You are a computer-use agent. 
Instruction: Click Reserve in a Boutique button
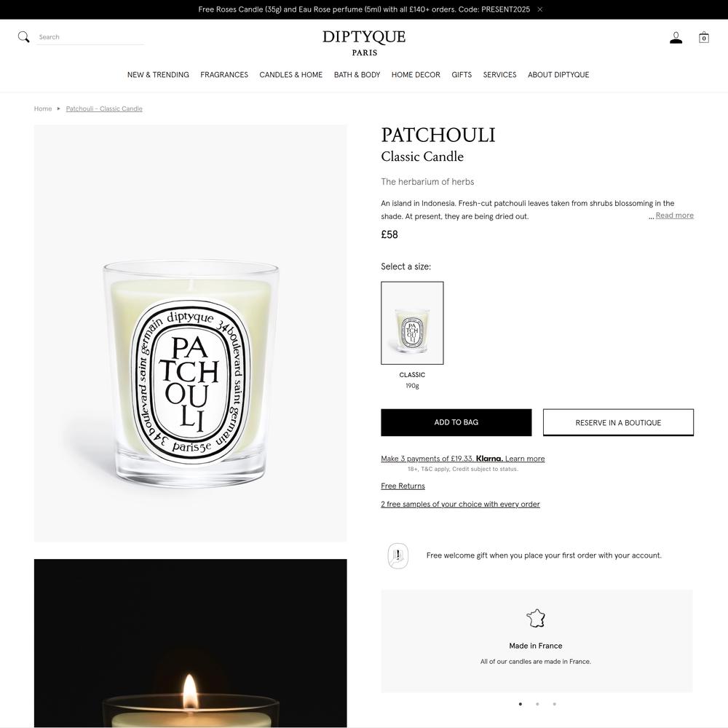tap(618, 422)
